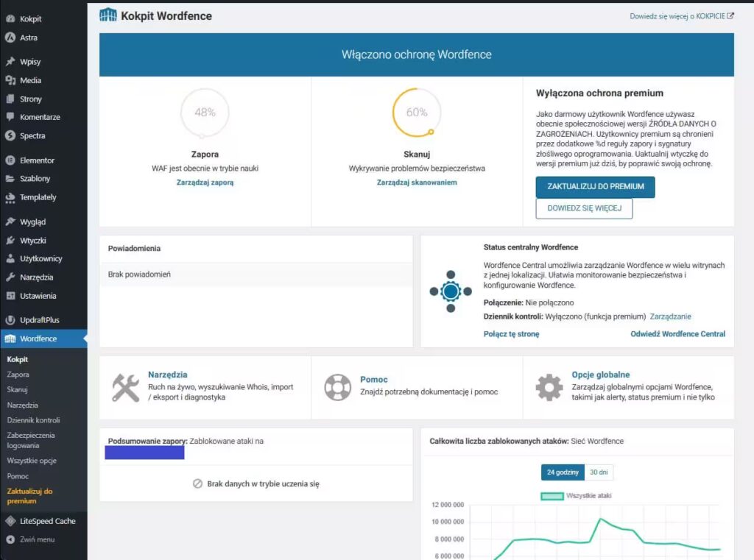Click the UpdraftPlus icon
The image size is (754, 560).
click(10, 320)
